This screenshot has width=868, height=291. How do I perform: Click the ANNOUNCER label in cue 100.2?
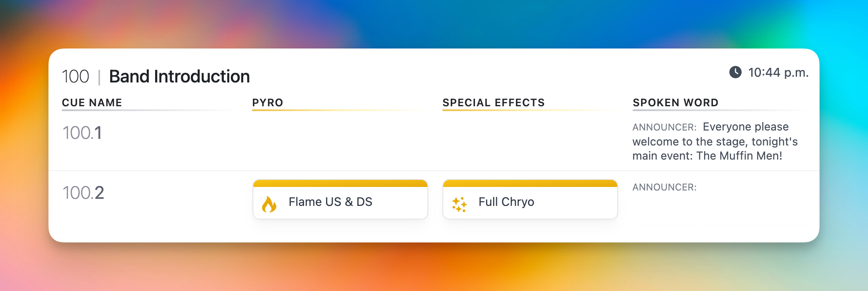664,187
